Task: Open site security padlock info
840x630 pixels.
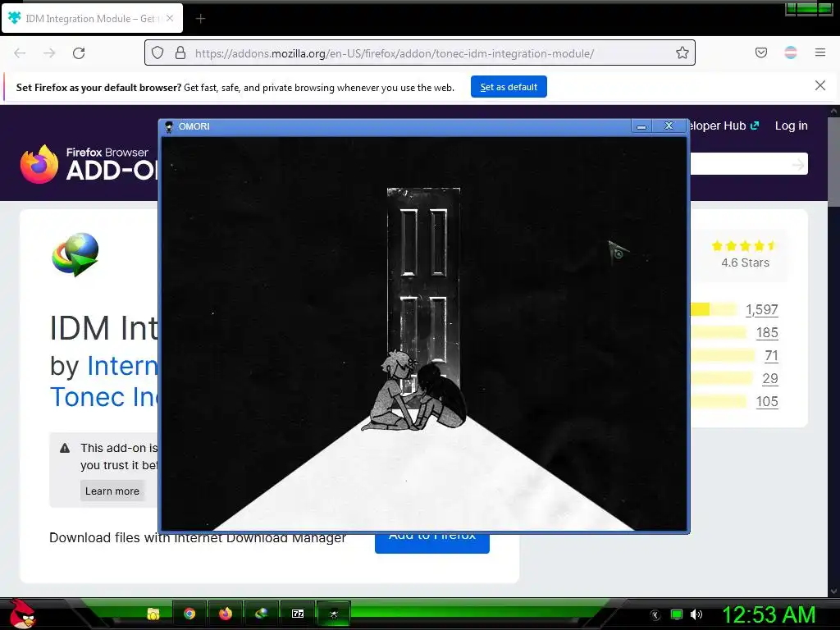Action: click(x=180, y=52)
